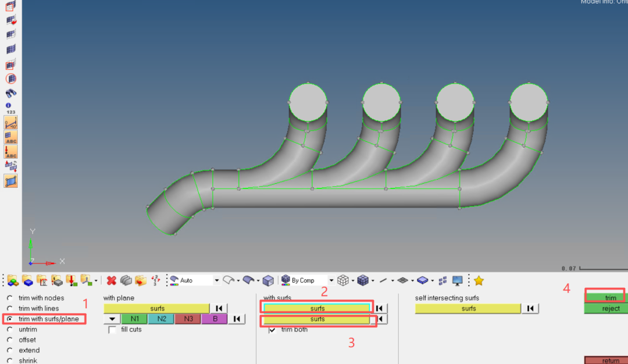Viewport: 628px width, 364px height.
Task: Select 'trim with lines' radio option
Action: click(10, 308)
